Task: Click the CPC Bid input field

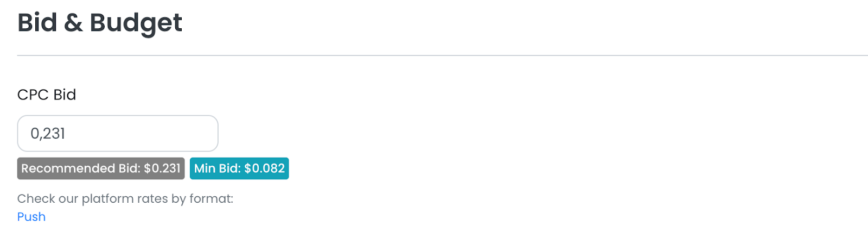Action: [x=117, y=133]
